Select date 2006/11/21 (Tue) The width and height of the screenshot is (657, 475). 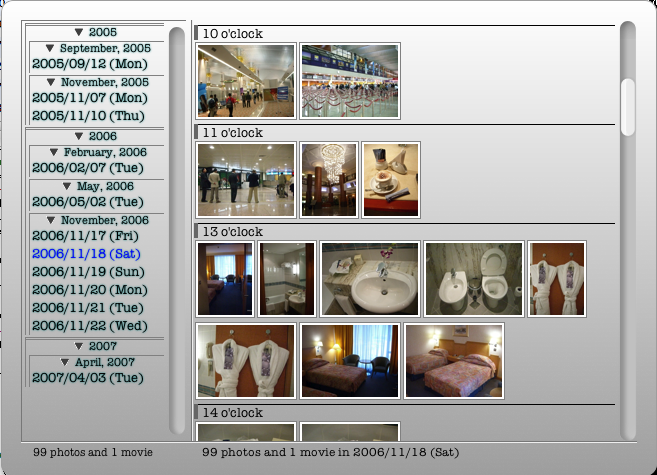(x=88, y=308)
